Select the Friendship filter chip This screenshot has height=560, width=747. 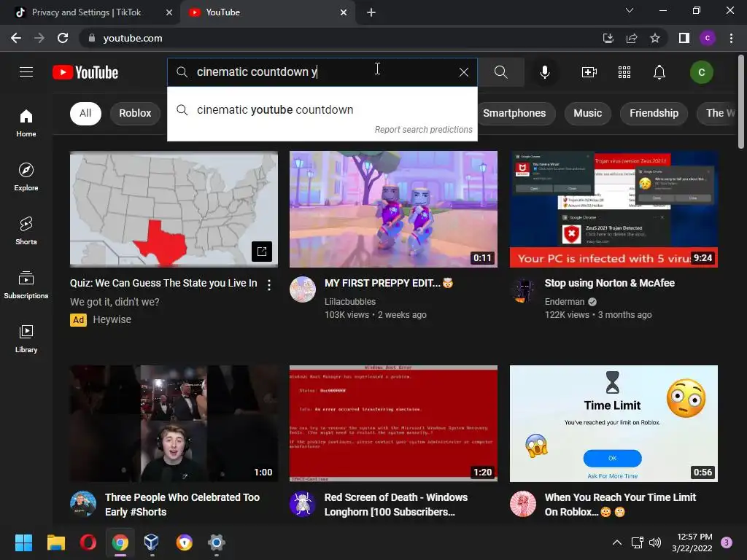pos(654,113)
